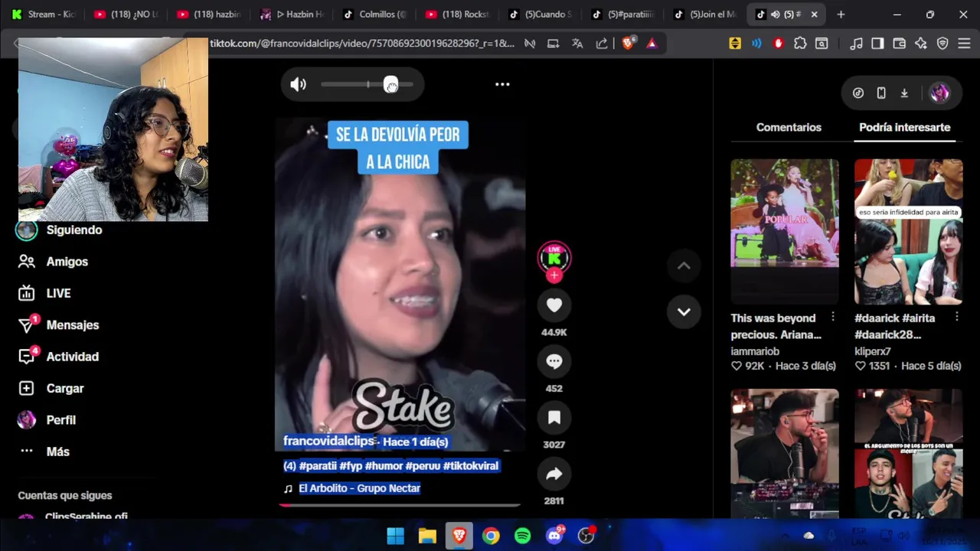Switch to the Comentarios tab
980x551 pixels.
pos(789,127)
